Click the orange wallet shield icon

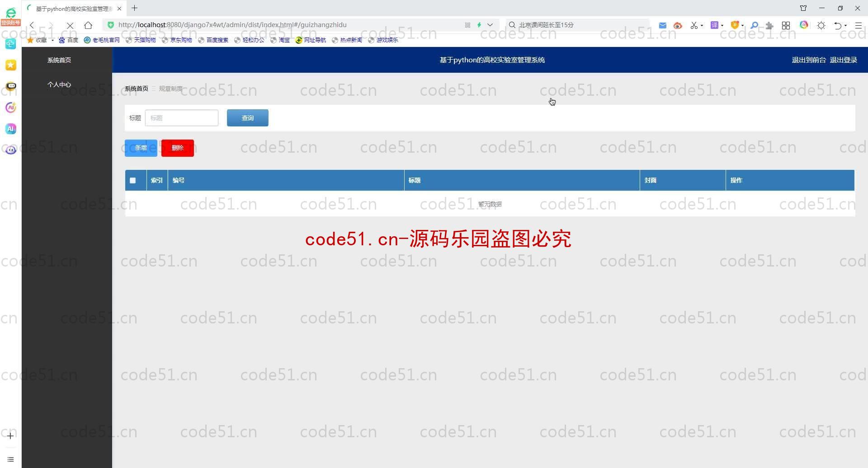(x=735, y=25)
